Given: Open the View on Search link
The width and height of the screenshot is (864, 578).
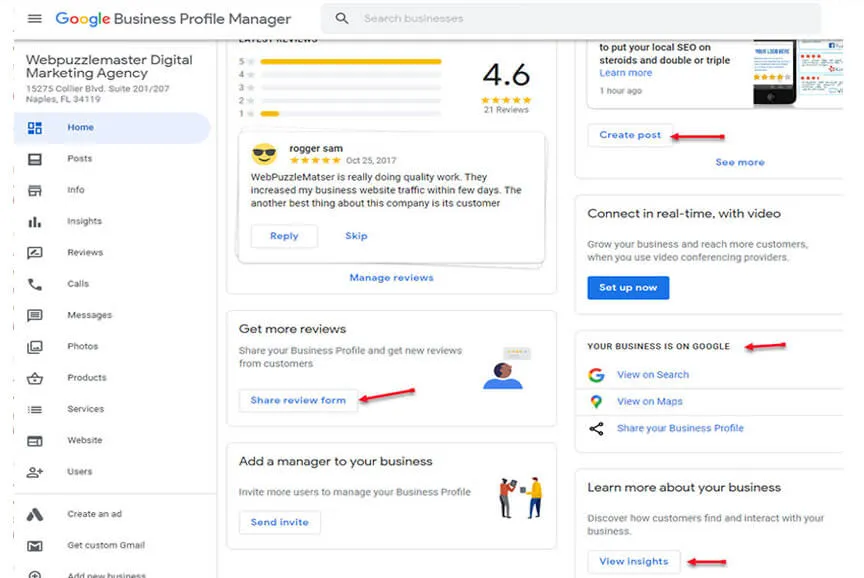Looking at the screenshot, I should tap(653, 375).
